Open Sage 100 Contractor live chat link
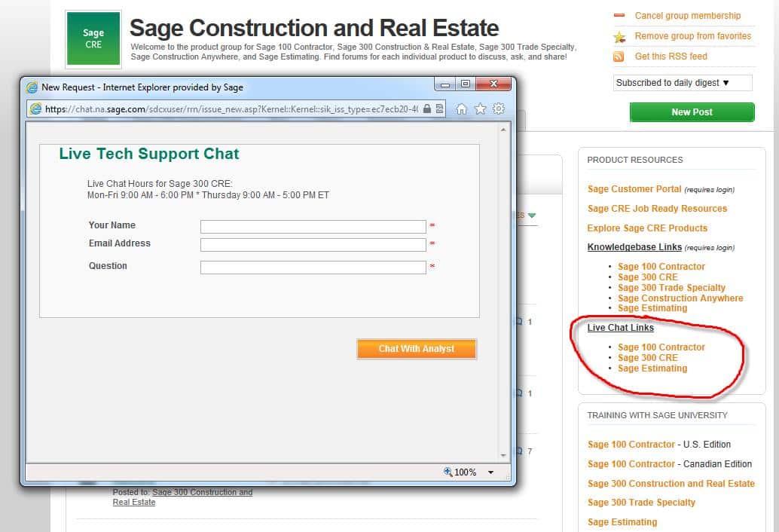 [661, 347]
